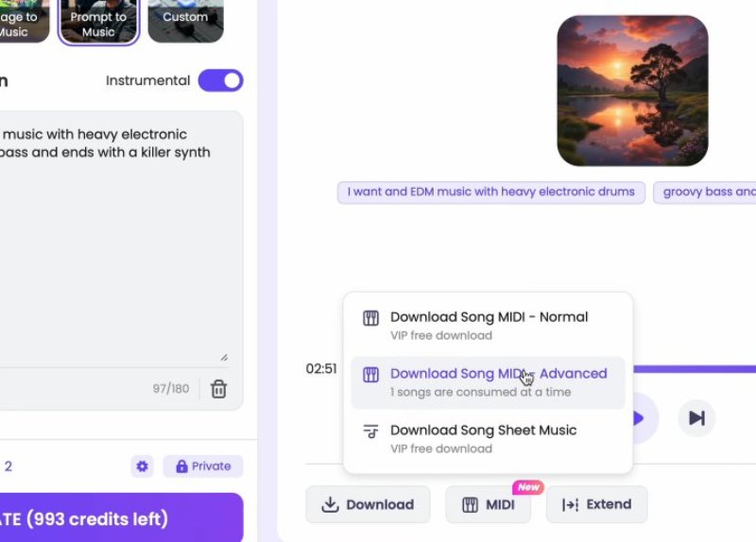This screenshot has width=756, height=542.
Task: Select Download Song MIDI - Advanced
Action: click(x=488, y=382)
